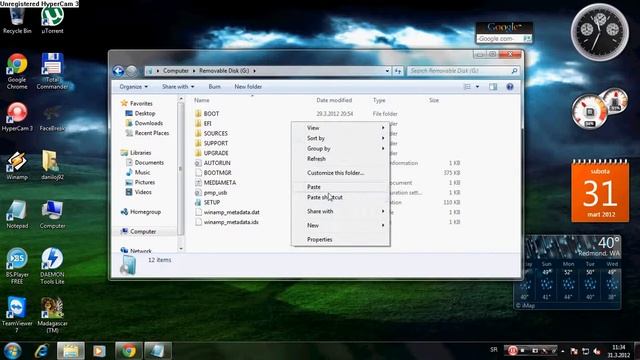Select the SOURCES folder
The height and width of the screenshot is (360, 640).
pyautogui.click(x=211, y=133)
